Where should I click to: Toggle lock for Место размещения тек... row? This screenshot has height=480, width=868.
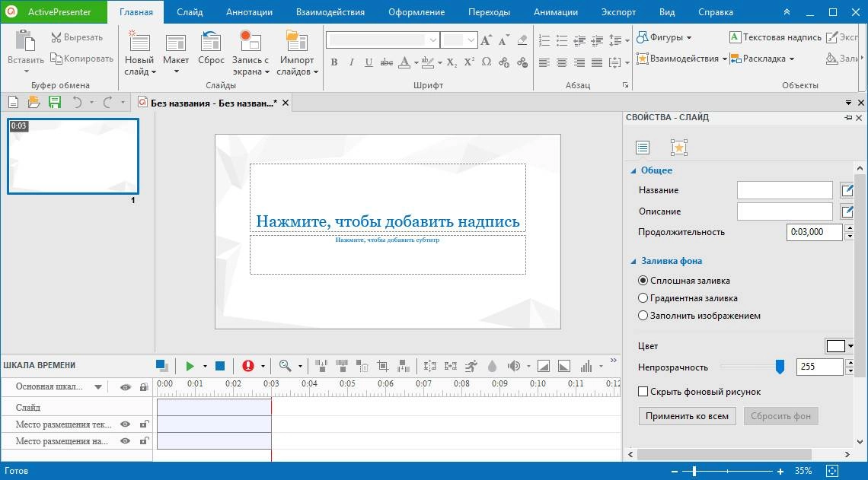click(144, 424)
